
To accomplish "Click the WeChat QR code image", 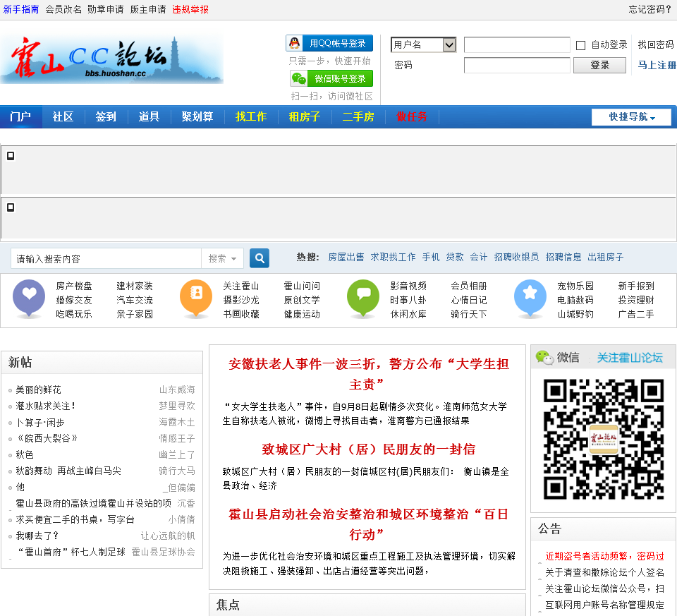I will [x=604, y=440].
